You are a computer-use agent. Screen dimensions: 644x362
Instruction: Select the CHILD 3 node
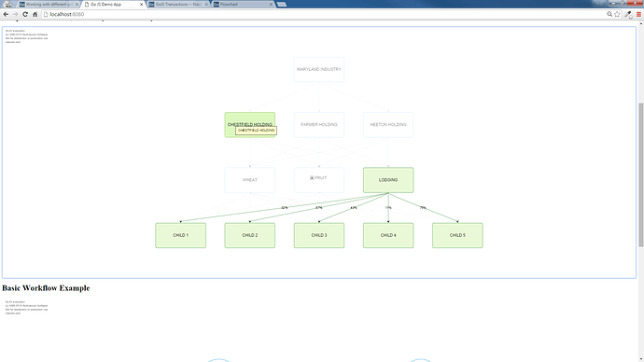point(319,235)
